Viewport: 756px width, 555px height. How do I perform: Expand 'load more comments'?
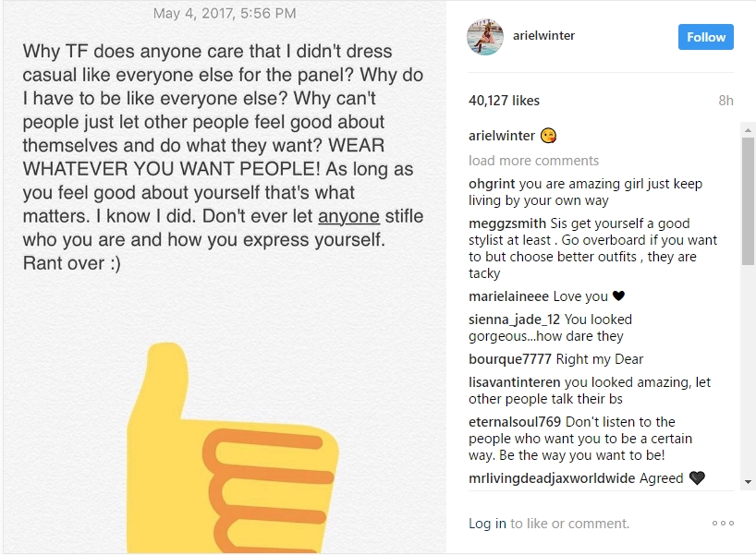[x=534, y=161]
